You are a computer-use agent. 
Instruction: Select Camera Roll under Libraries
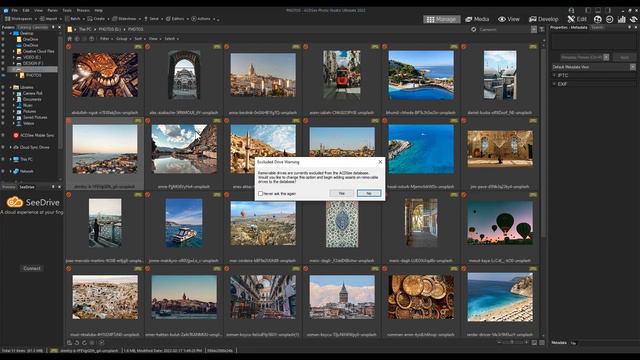[x=33, y=93]
